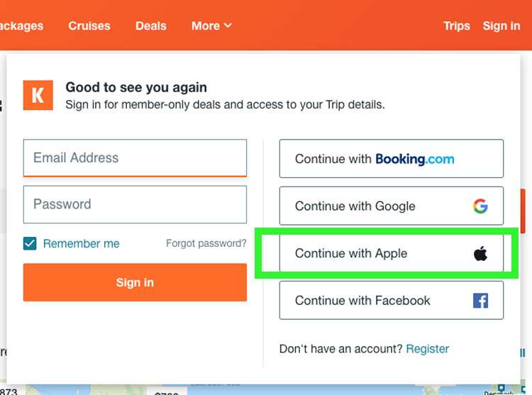
Task: Click the Booking.com logo
Action: pos(414,159)
